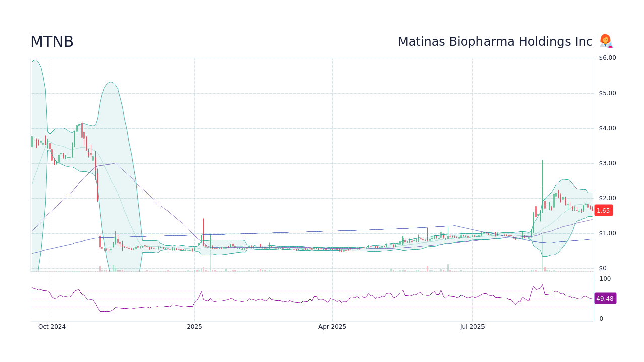Click the $3.00 price axis label
This screenshot has height=362, width=644.
click(607, 163)
